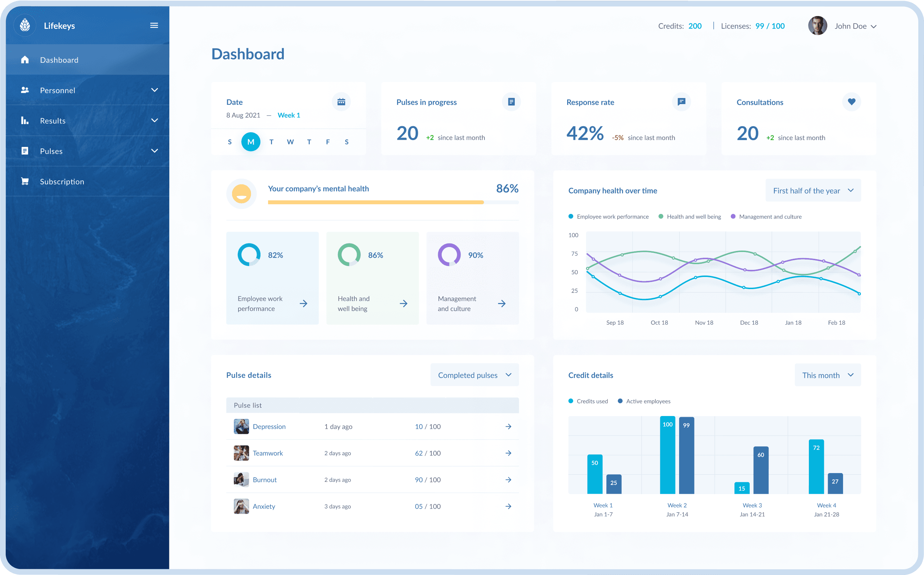Click the hamburger menu icon in sidebar
This screenshot has height=575, width=924.
pyautogui.click(x=154, y=25)
